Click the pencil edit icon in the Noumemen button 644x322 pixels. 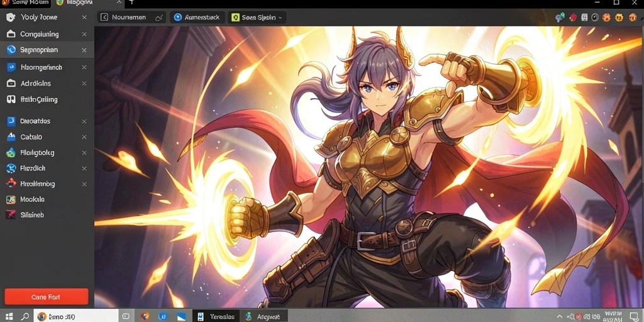159,18
